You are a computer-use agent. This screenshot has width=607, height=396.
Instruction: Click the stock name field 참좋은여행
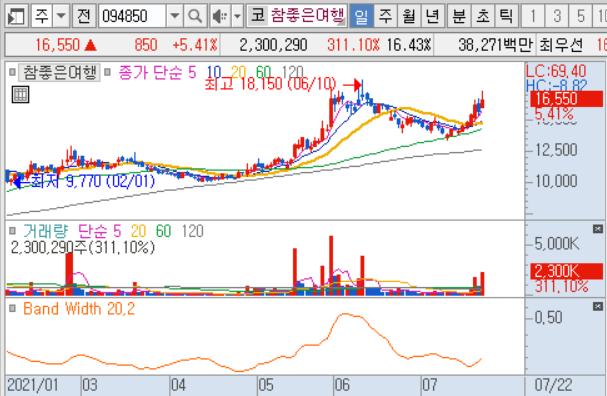coord(307,15)
